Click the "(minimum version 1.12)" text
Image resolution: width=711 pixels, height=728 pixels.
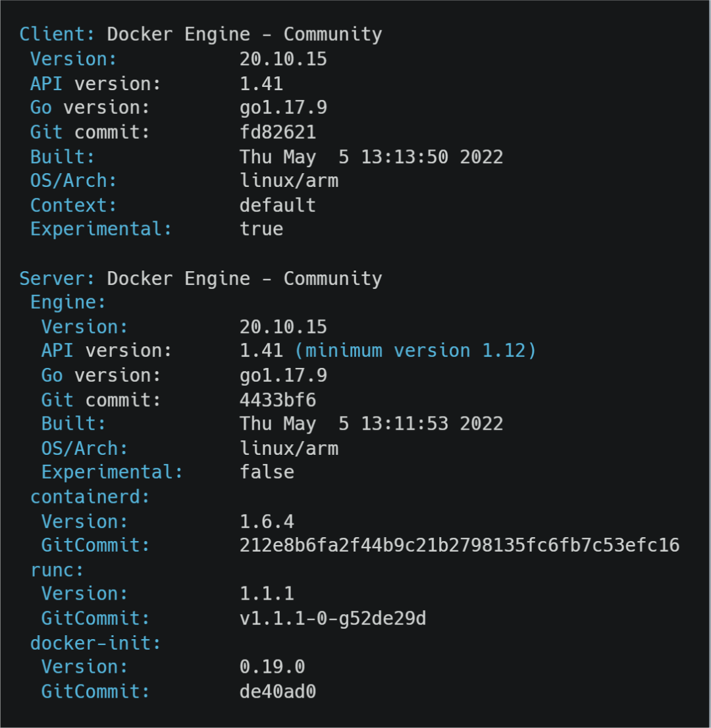(415, 351)
